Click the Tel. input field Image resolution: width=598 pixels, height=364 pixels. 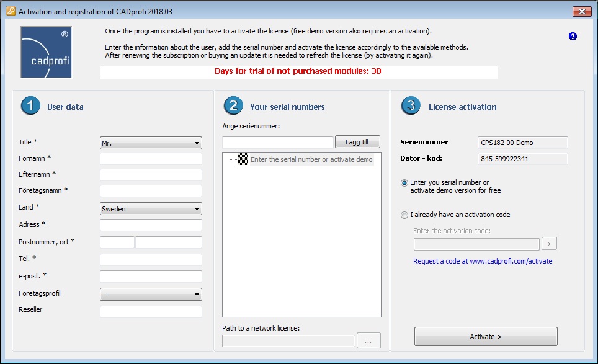coord(151,260)
